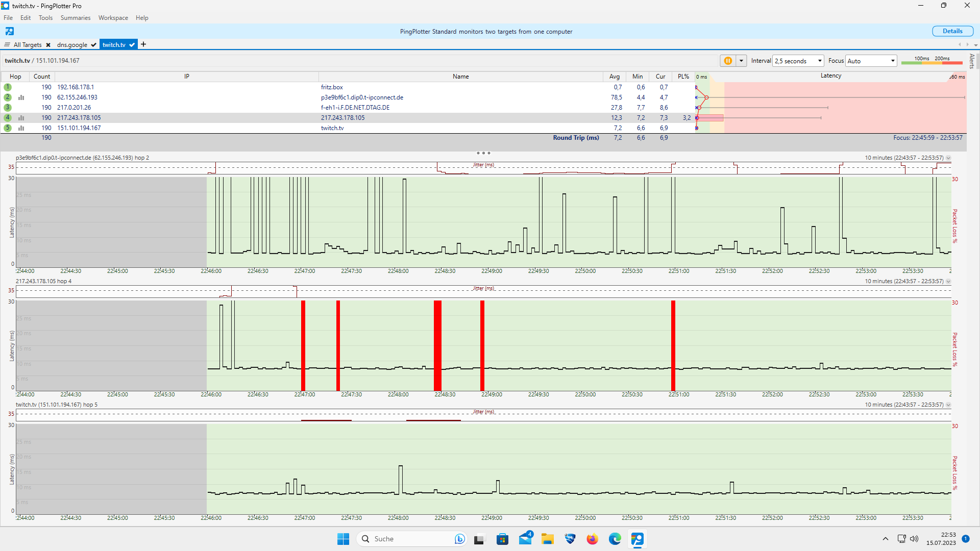The height and width of the screenshot is (551, 980).
Task: Click the hamburger list icon beside All Targets
Action: tap(7, 44)
